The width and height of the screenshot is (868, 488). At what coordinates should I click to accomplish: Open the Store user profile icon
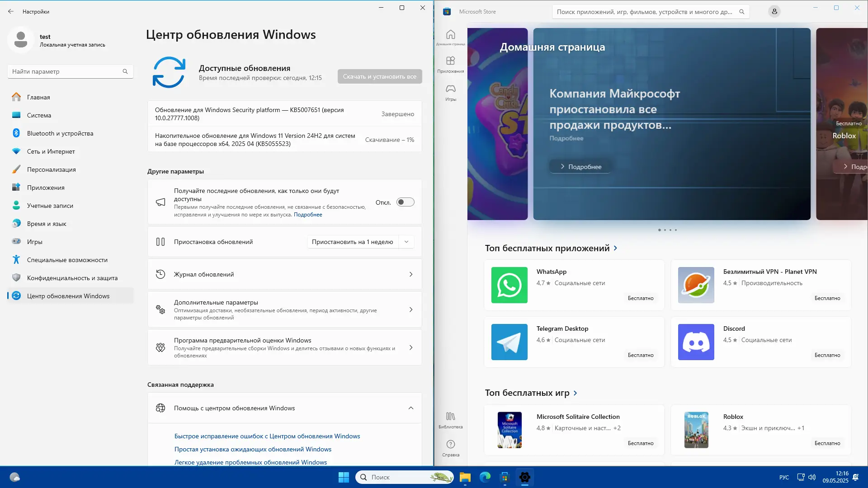tap(774, 12)
